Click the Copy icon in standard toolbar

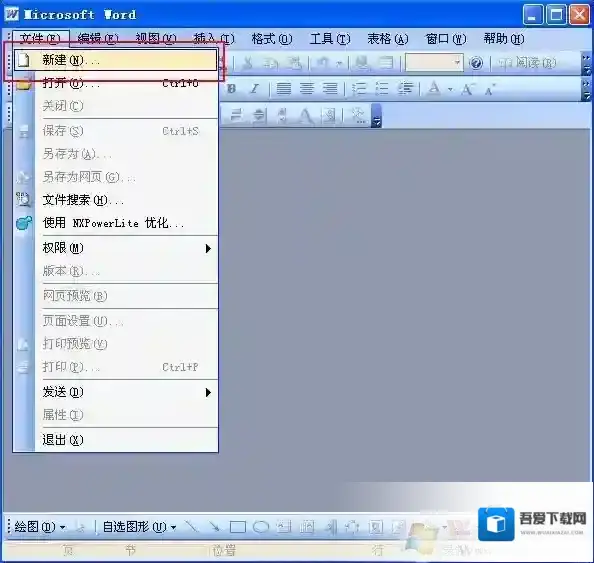[271, 63]
